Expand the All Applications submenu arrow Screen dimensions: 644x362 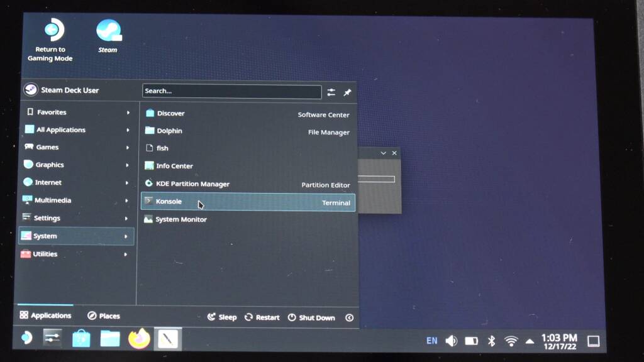[128, 130]
